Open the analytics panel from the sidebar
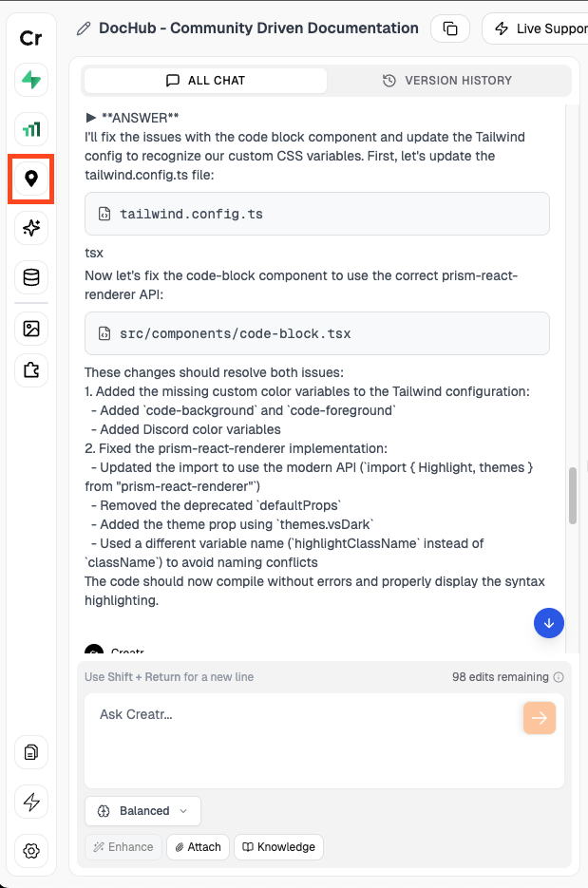 (x=30, y=129)
